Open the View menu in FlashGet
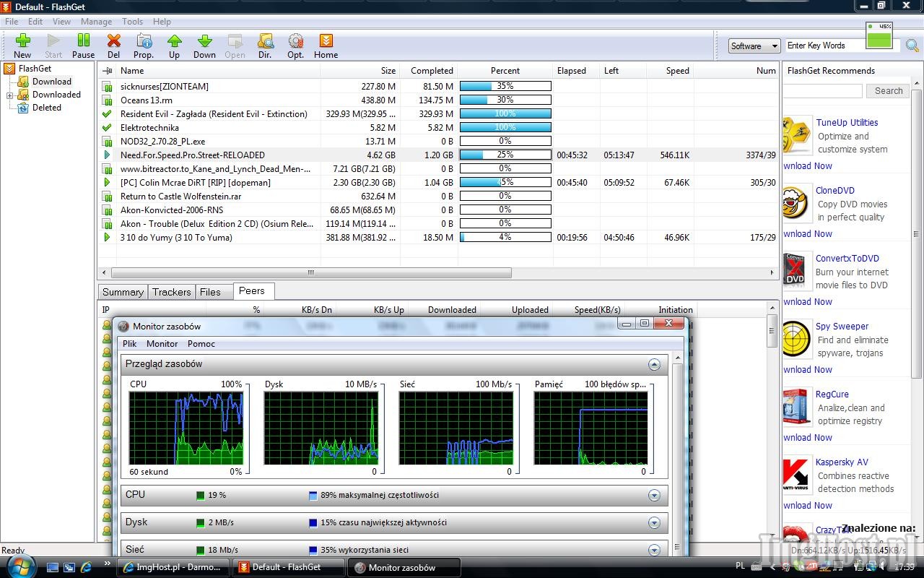Image resolution: width=924 pixels, height=578 pixels. click(x=61, y=22)
